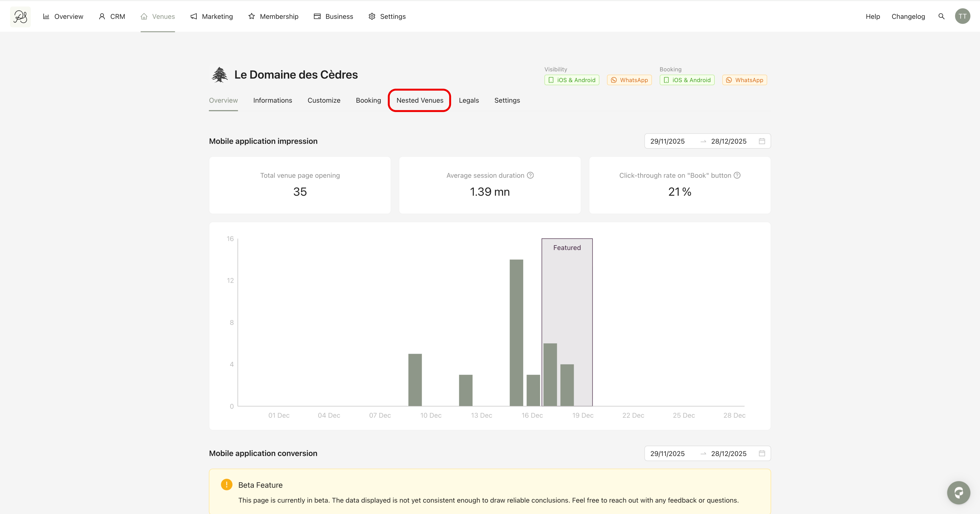The height and width of the screenshot is (514, 980).
Task: Open conversion start date picker
Action: point(667,453)
